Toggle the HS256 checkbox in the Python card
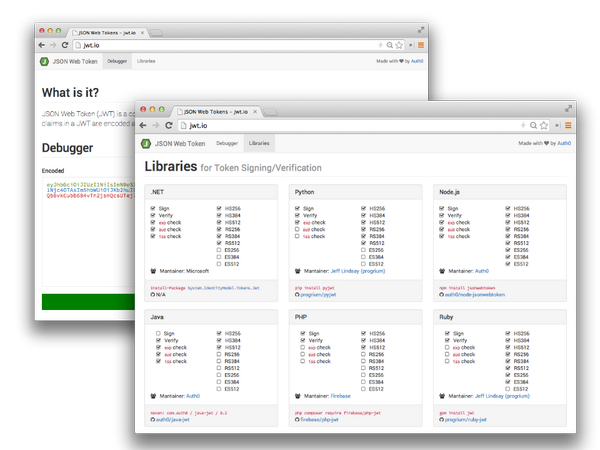The width and height of the screenshot is (600, 450). [x=363, y=209]
